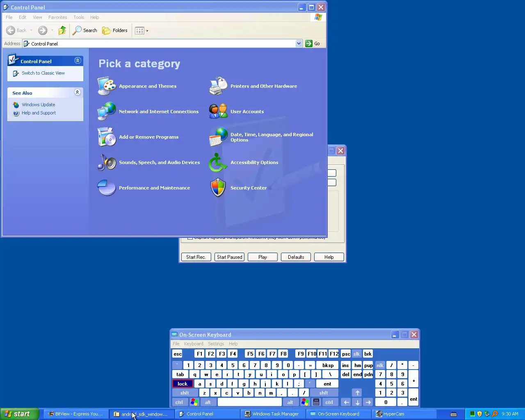
Task: Click the F5 key on On-Screen Keyboard
Action: (250, 354)
